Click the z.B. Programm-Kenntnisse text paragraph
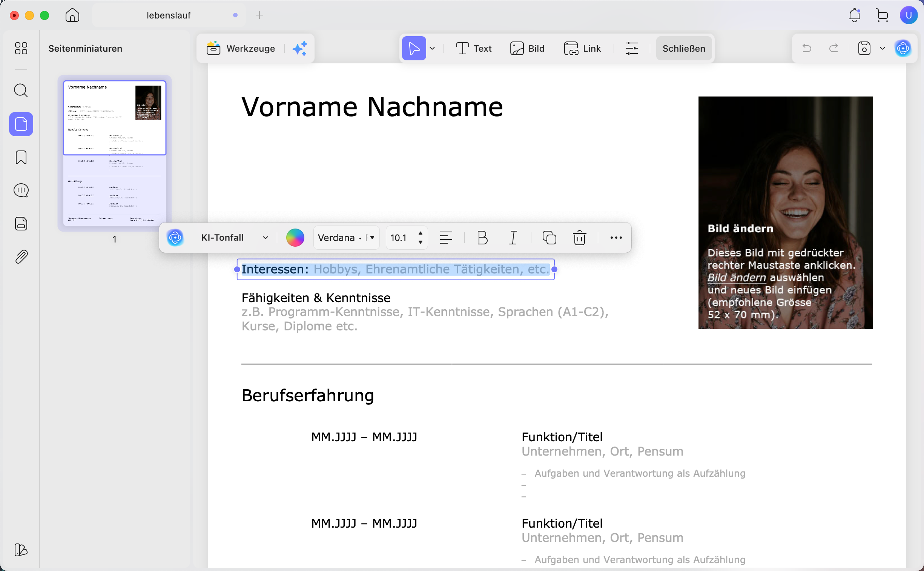Viewport: 924px width, 571px height. point(425,319)
